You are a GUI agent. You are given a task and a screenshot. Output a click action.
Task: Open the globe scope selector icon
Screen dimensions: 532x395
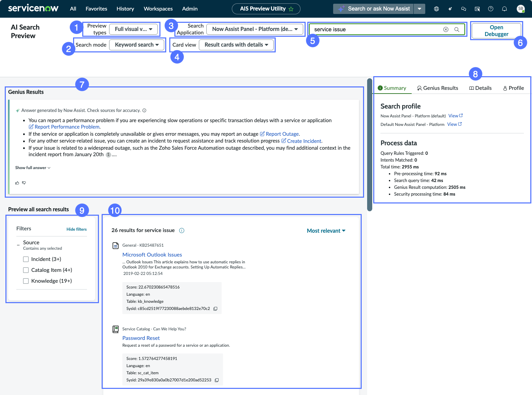[x=436, y=9]
